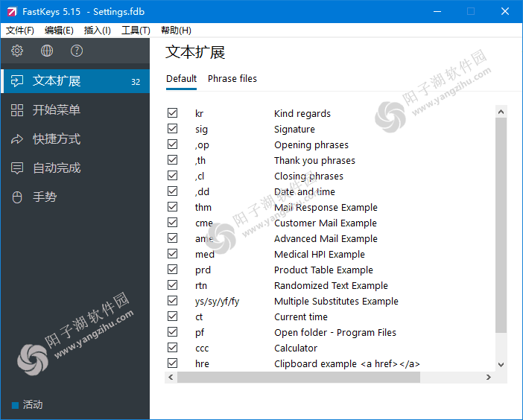Click the Medical HPI Example description

[319, 255]
